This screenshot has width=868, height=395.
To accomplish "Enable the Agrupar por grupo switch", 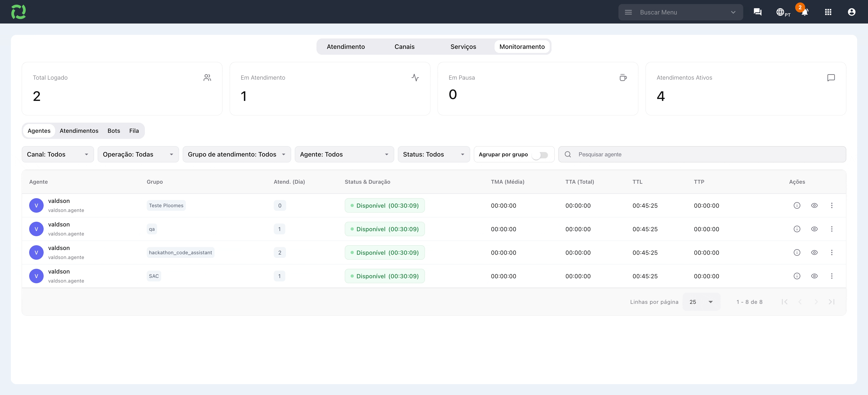I will point(540,155).
